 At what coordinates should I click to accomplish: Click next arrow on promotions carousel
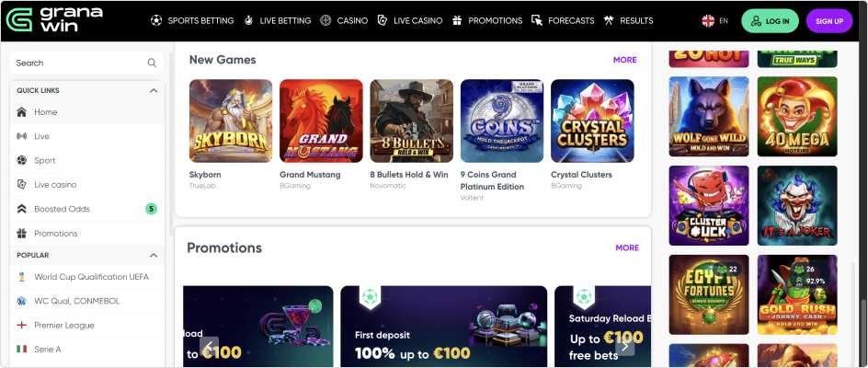(625, 346)
